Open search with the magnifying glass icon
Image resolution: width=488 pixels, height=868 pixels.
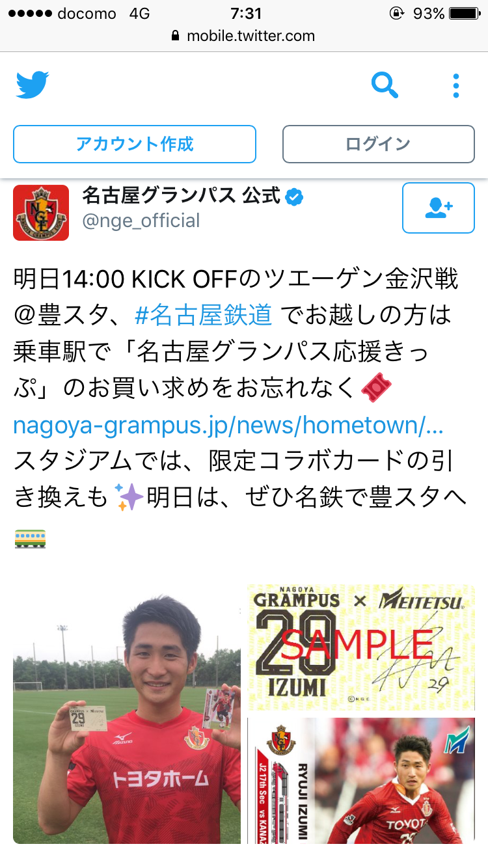[x=385, y=85]
